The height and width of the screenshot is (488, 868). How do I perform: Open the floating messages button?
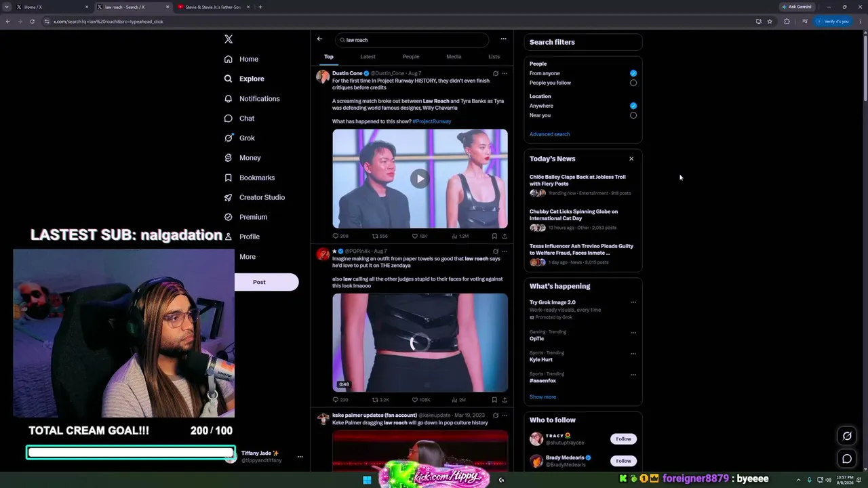847,459
